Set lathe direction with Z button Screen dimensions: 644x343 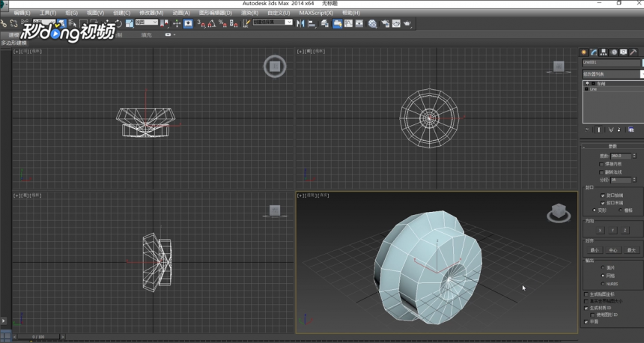(x=625, y=231)
